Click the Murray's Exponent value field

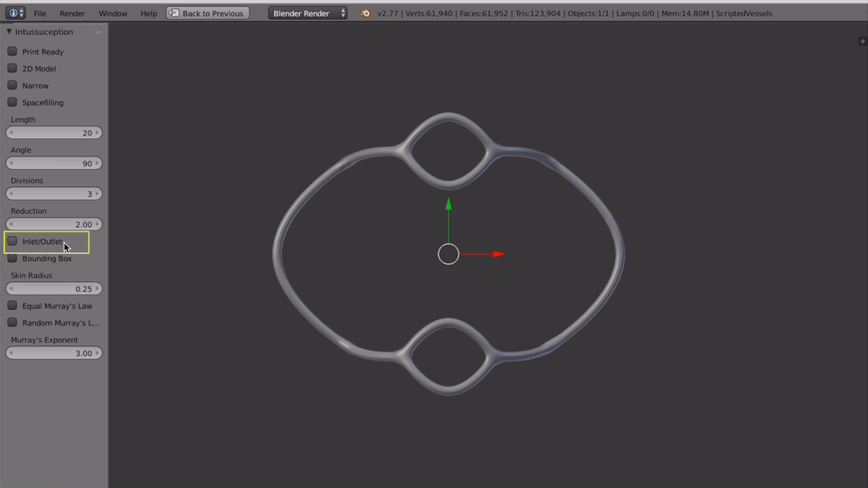(x=53, y=353)
